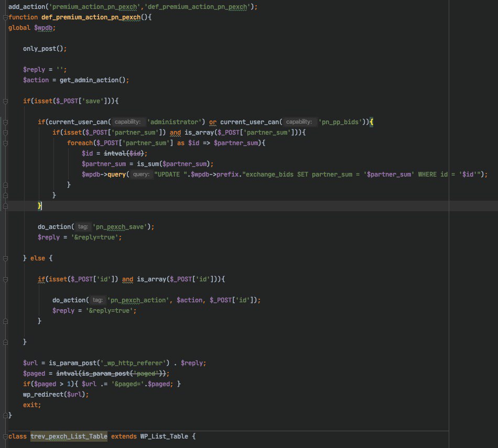
Task: Click the 'tag:' hint before 'pn_pexch_action'
Action: click(x=98, y=300)
